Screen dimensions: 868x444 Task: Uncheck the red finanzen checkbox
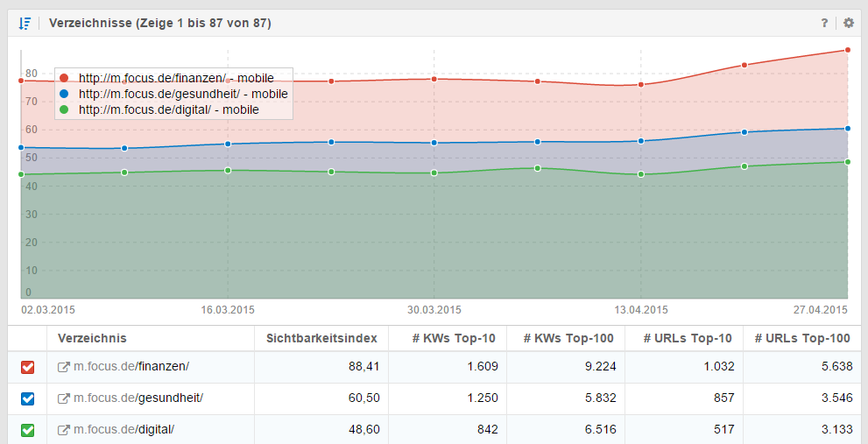tap(27, 367)
